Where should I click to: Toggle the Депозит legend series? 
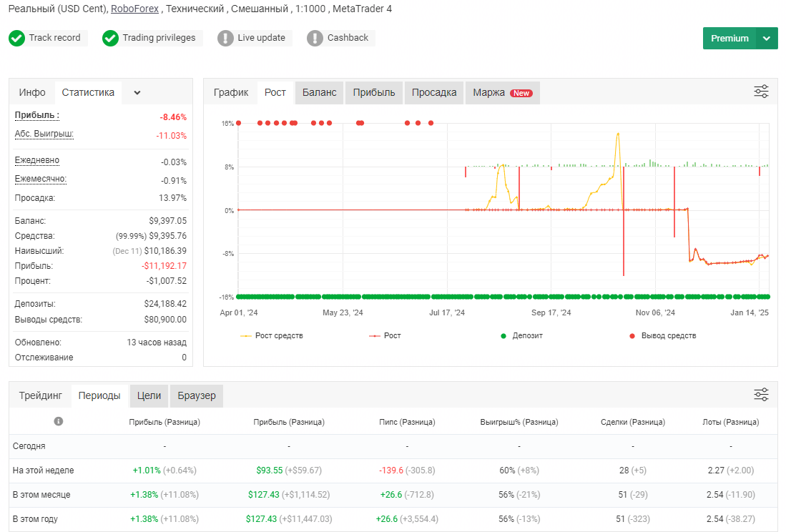(521, 335)
